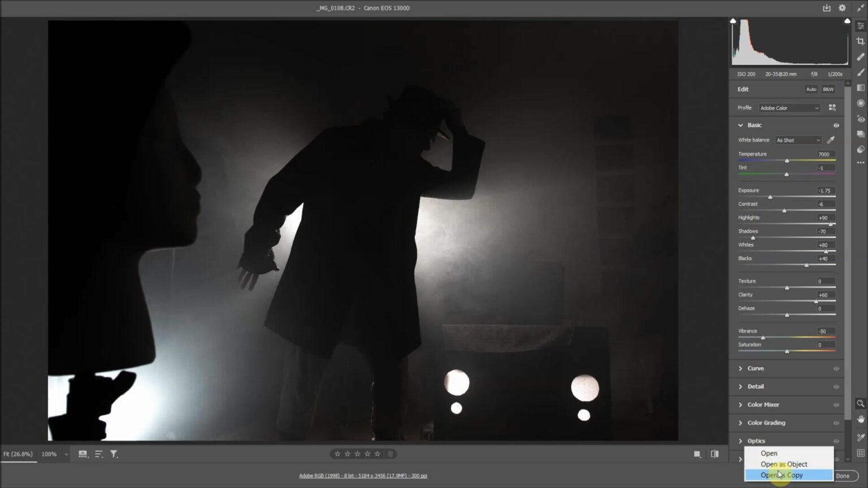The height and width of the screenshot is (488, 868).
Task: Select the Crop and Rotate tool
Action: [860, 42]
